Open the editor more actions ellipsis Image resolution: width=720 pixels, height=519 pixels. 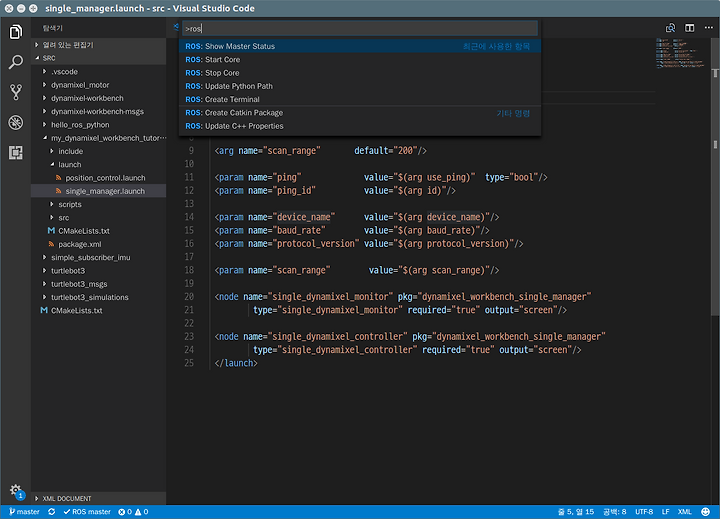click(709, 28)
